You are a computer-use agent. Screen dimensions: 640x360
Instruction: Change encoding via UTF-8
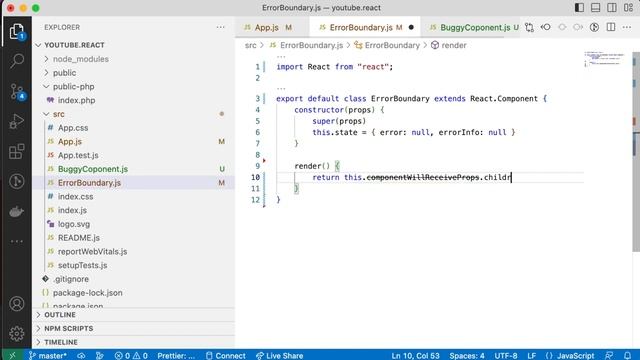pos(506,356)
